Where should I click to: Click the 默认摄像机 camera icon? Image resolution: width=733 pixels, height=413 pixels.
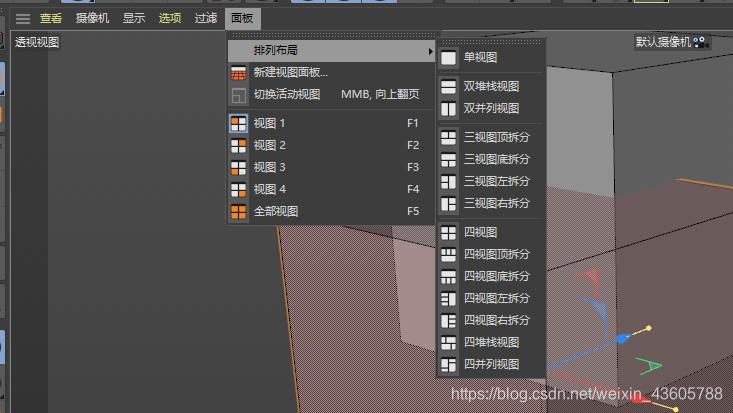coord(700,43)
